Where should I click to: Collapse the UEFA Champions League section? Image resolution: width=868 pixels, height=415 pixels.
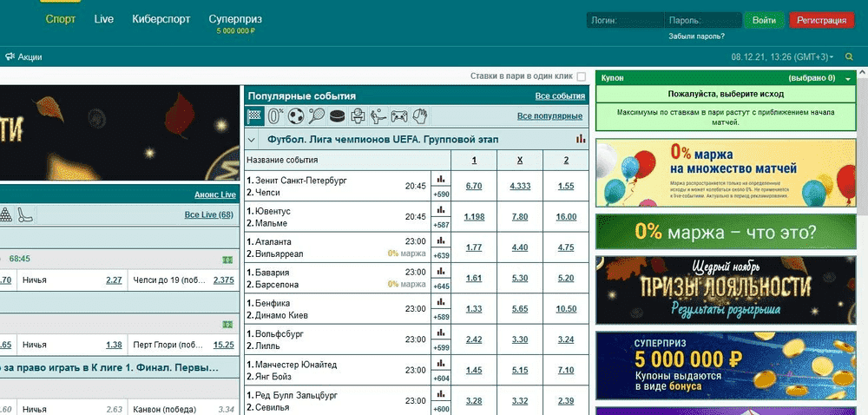point(253,139)
